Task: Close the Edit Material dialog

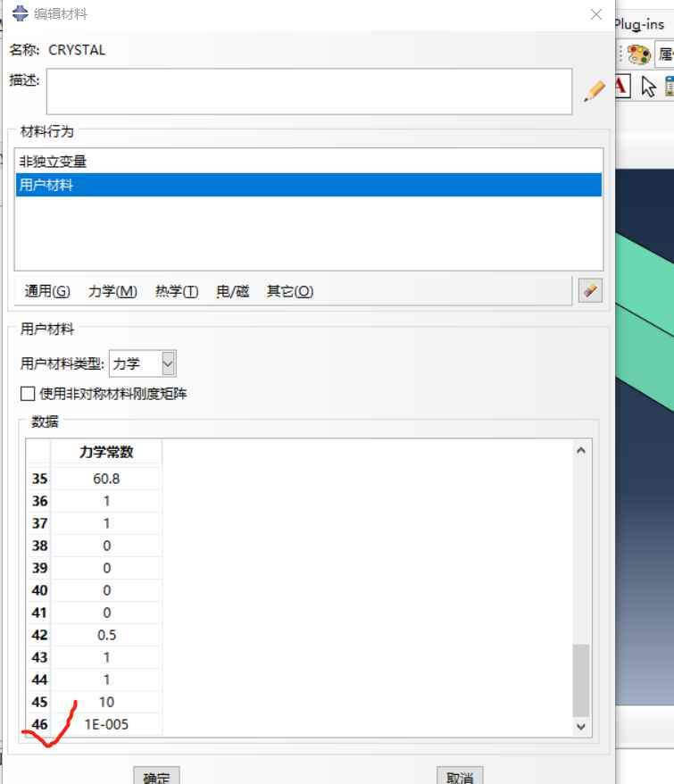Action: [596, 14]
